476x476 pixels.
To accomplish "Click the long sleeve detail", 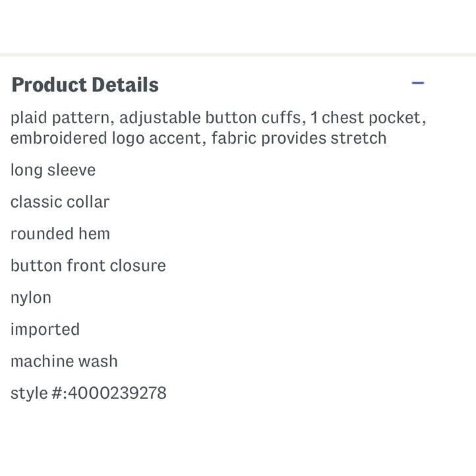I will (53, 170).
